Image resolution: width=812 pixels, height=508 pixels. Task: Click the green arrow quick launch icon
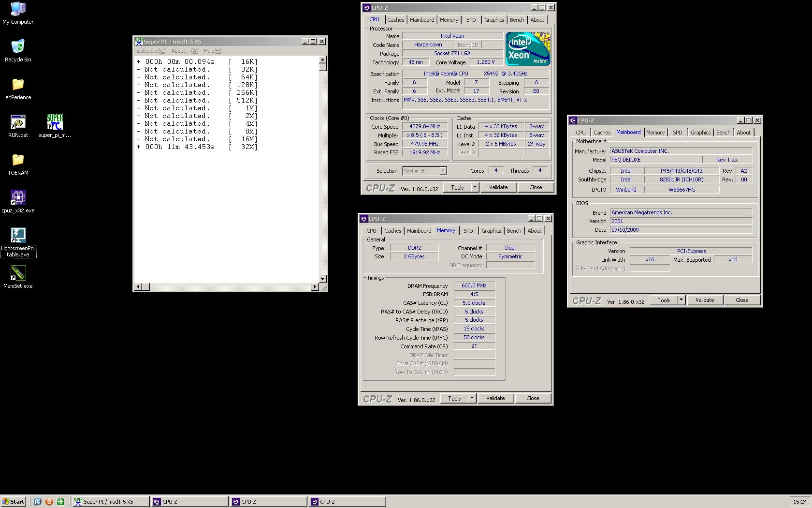[x=60, y=502]
